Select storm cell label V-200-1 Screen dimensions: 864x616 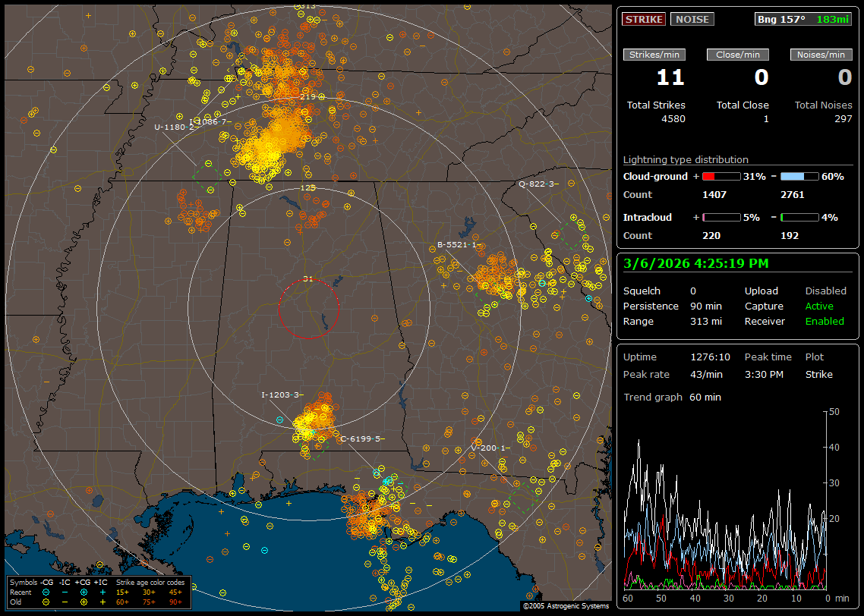pos(487,448)
